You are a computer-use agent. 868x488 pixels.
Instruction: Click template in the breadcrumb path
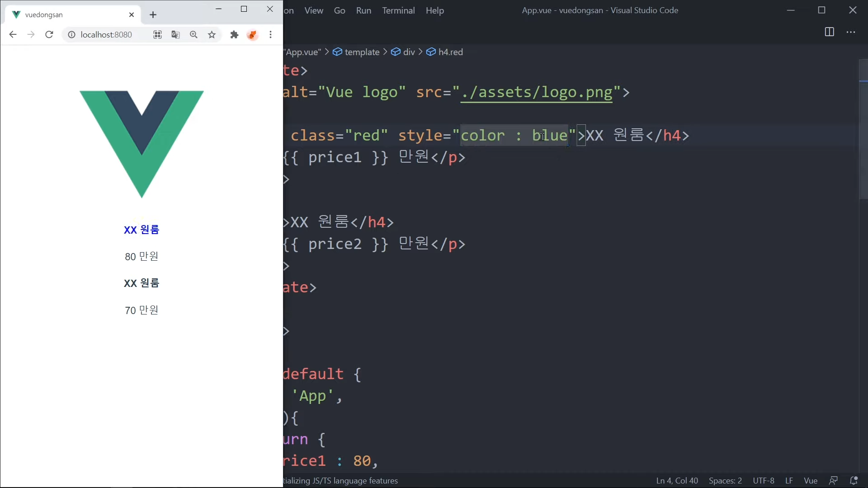pyautogui.click(x=362, y=52)
